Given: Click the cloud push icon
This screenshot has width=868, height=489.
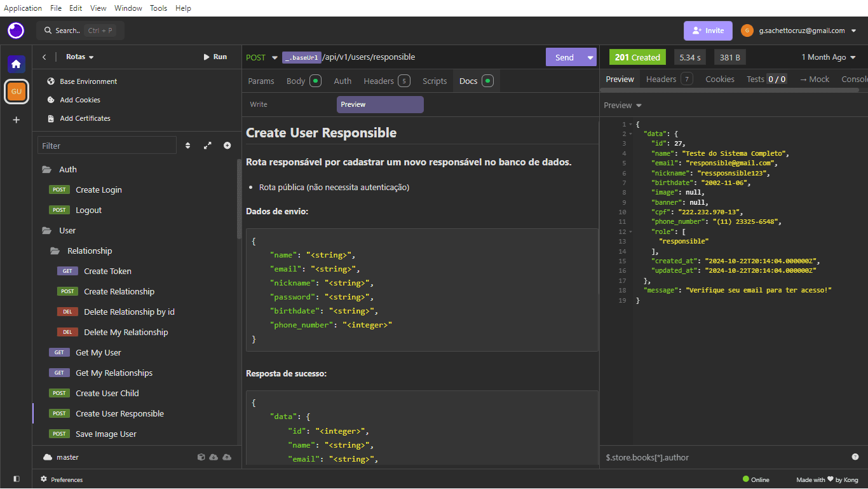Looking at the screenshot, I should pyautogui.click(x=227, y=457).
